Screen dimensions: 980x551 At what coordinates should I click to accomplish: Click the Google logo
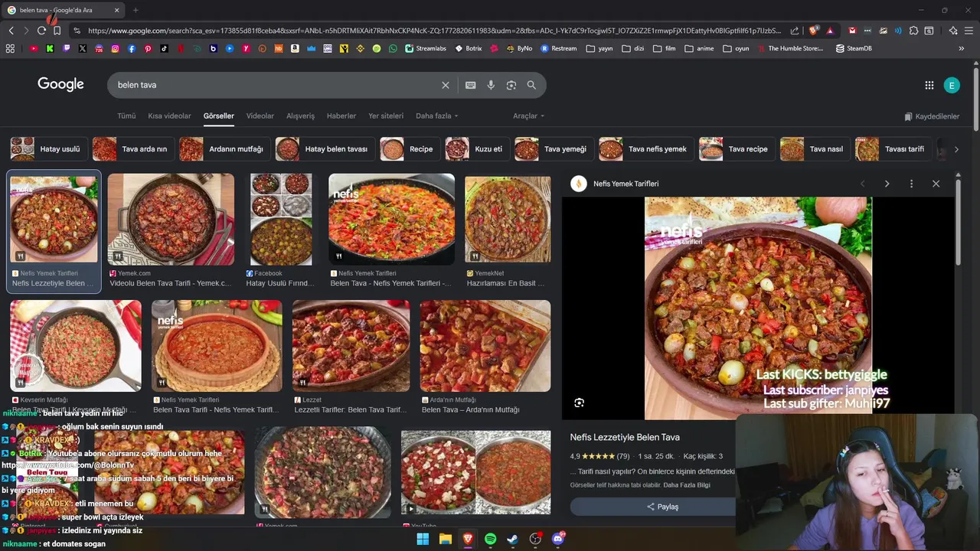tap(60, 84)
